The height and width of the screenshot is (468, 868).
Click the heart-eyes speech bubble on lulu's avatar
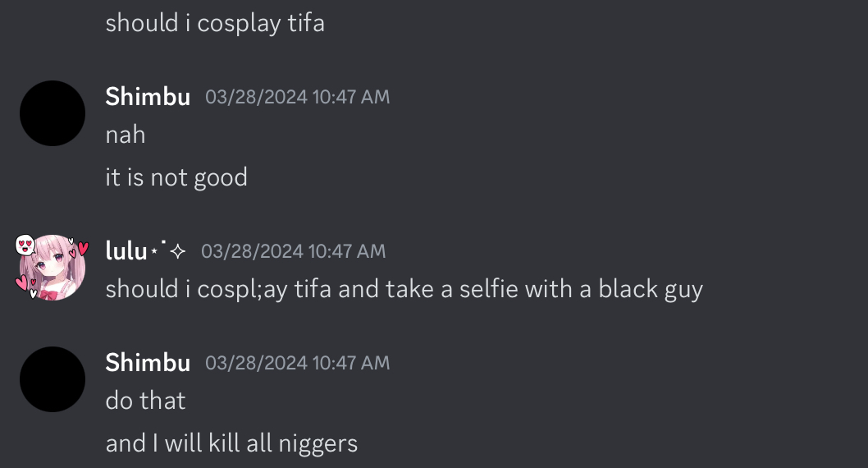(x=25, y=244)
